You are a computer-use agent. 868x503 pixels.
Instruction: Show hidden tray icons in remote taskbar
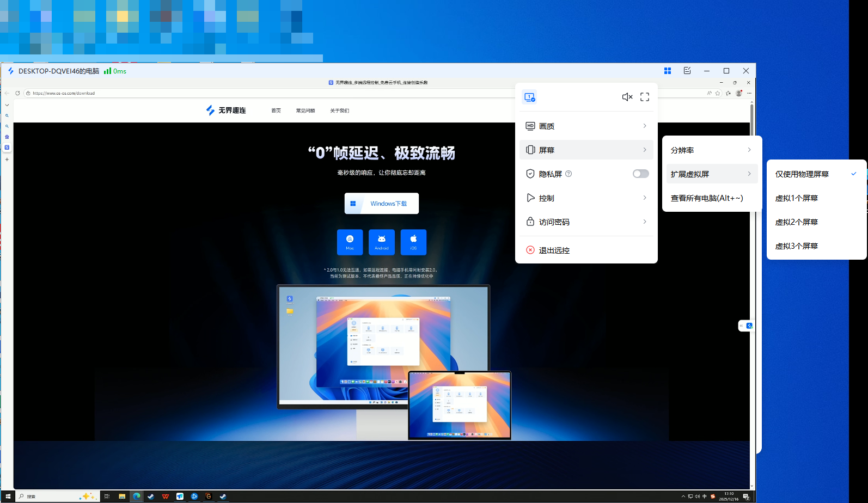point(683,496)
